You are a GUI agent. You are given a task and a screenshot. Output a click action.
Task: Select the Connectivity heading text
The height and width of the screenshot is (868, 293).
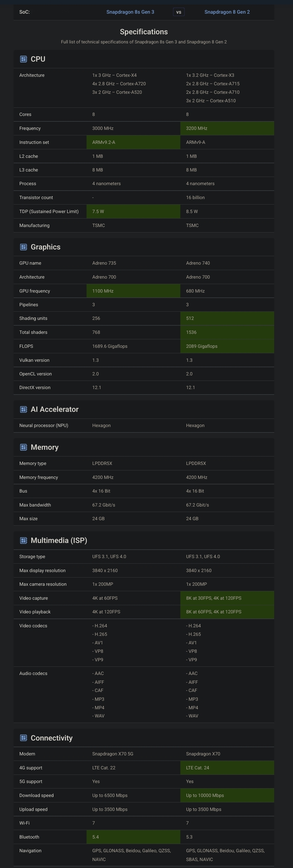click(x=52, y=738)
